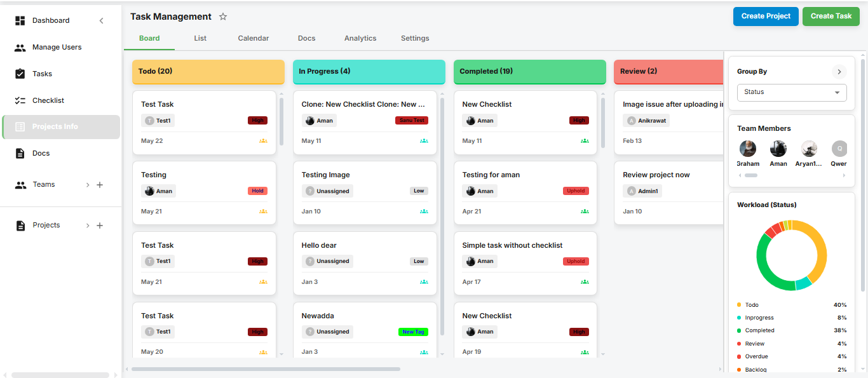
Task: Click the Review (2) column header
Action: [x=668, y=72]
